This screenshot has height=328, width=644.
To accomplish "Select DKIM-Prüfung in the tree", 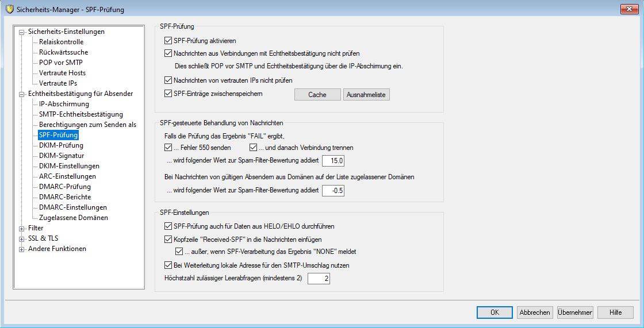I will click(61, 146).
